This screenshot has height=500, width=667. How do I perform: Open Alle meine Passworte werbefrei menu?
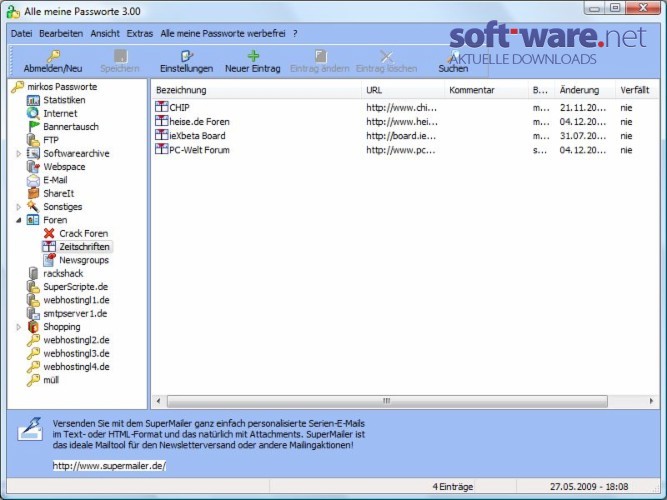pos(223,34)
